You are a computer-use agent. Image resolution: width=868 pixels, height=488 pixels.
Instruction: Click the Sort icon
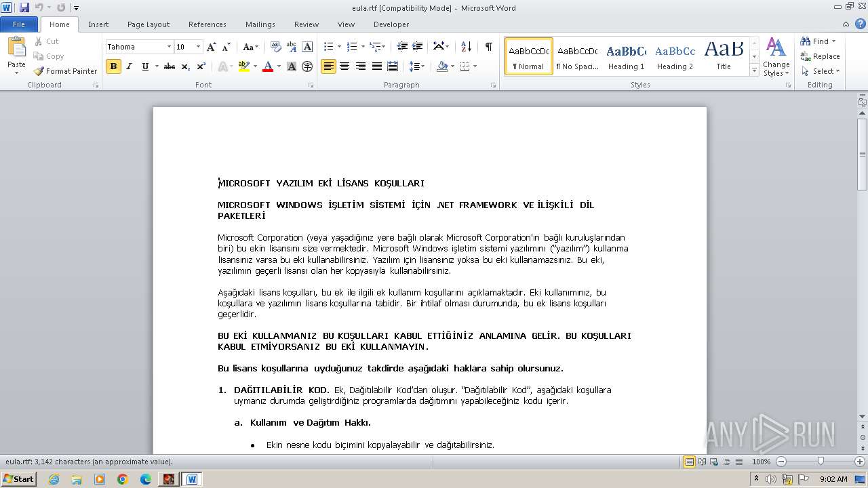tap(466, 47)
